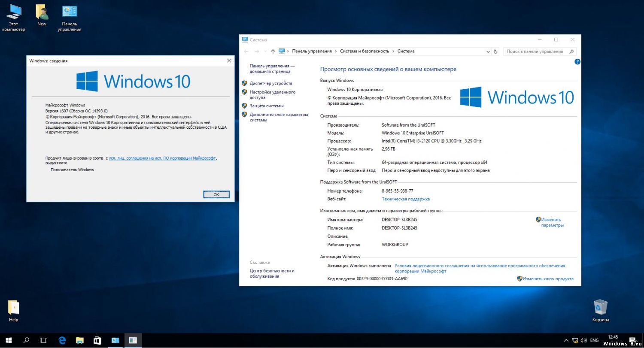Viewport: 644px width, 348px height.
Task: Open the Windows Start menu
Action: pos(9,340)
